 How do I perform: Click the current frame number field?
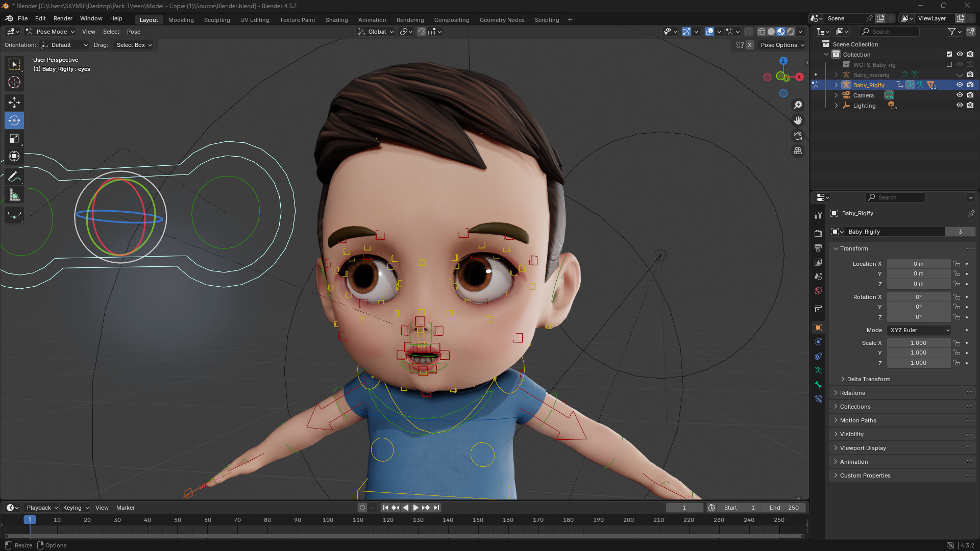(x=684, y=508)
